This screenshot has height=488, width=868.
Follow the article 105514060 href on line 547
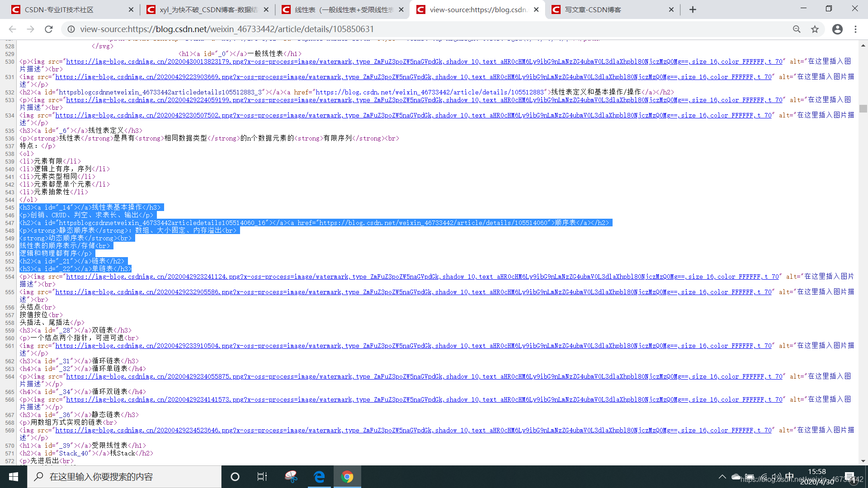click(x=433, y=223)
